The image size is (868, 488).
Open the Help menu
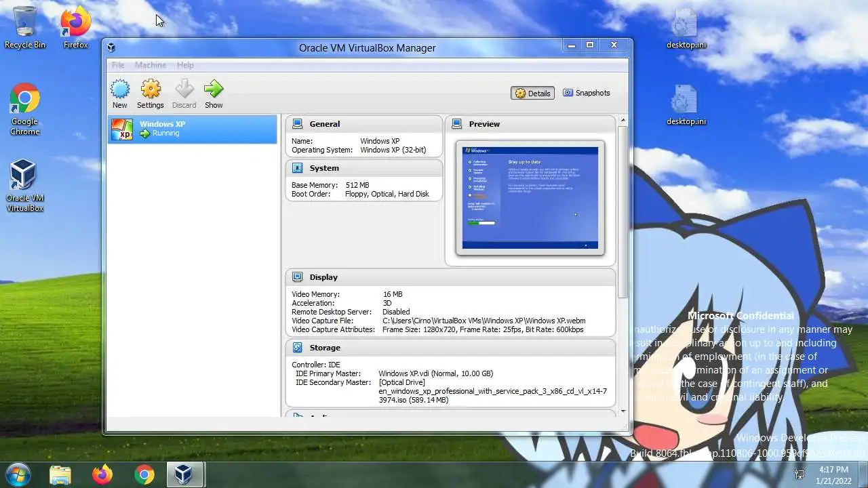185,65
